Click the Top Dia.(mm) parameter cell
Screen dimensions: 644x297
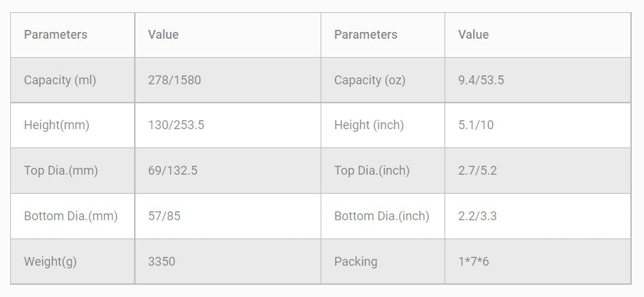point(61,171)
